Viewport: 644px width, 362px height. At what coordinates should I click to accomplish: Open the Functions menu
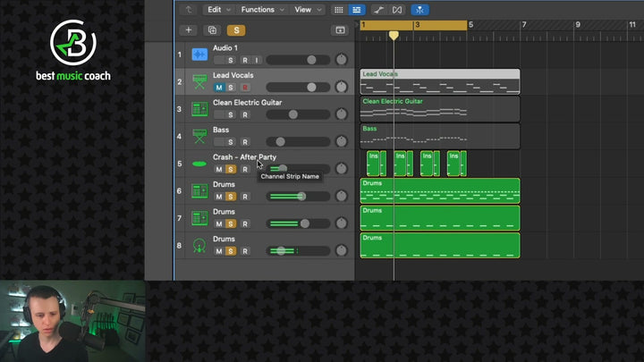262,10
